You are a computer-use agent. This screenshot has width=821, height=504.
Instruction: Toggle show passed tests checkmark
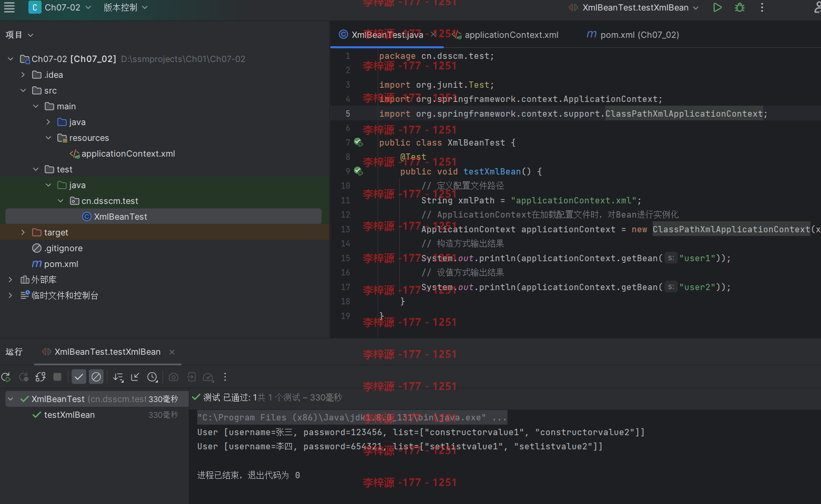point(79,377)
